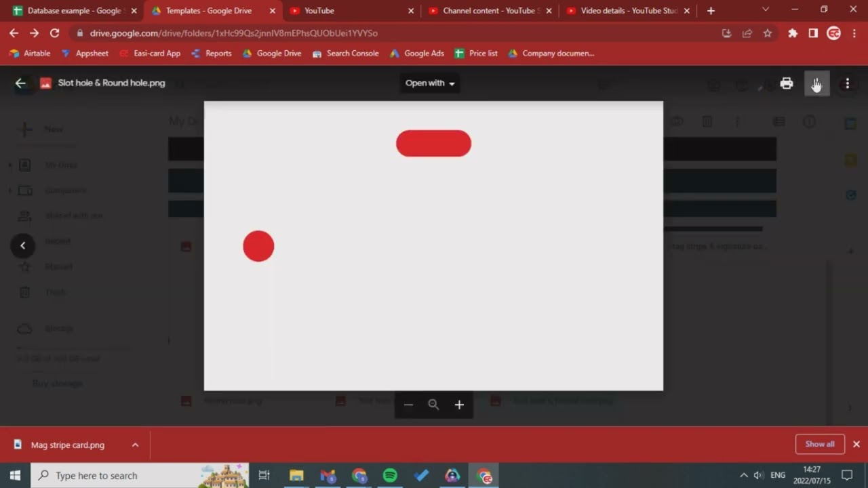Screen dimensions: 868x488
Task: Expand options for Mag stripe card.png download
Action: click(x=135, y=445)
